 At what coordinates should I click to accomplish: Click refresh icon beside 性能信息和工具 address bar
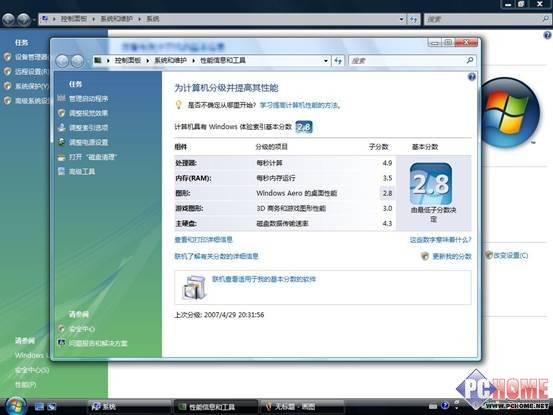point(338,61)
